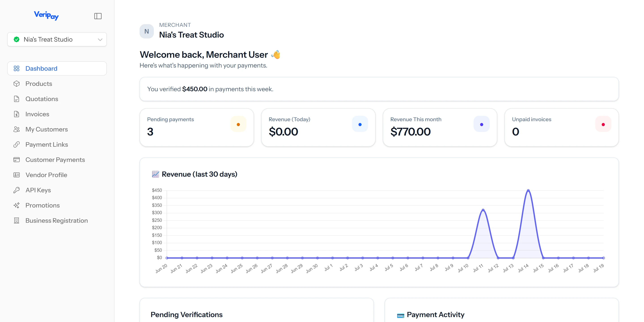This screenshot has width=644, height=322.
Task: Click the merchant avatar letter N
Action: pyautogui.click(x=146, y=31)
